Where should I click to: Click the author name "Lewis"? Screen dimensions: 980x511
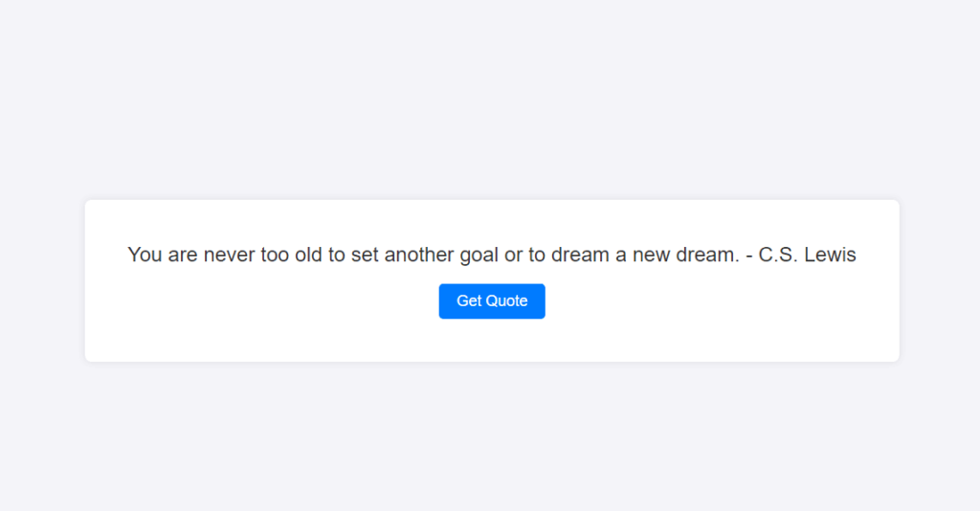point(830,255)
